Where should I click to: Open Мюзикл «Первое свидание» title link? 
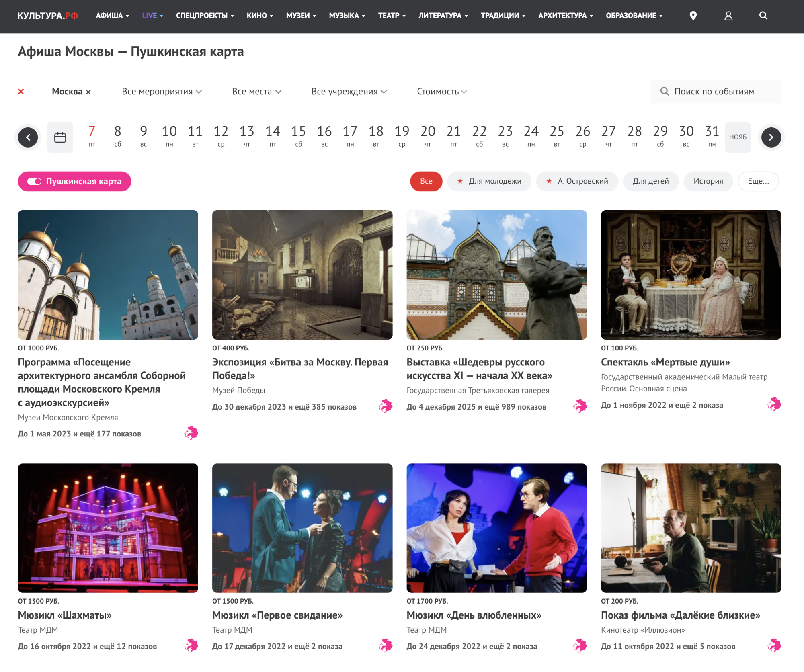point(277,615)
